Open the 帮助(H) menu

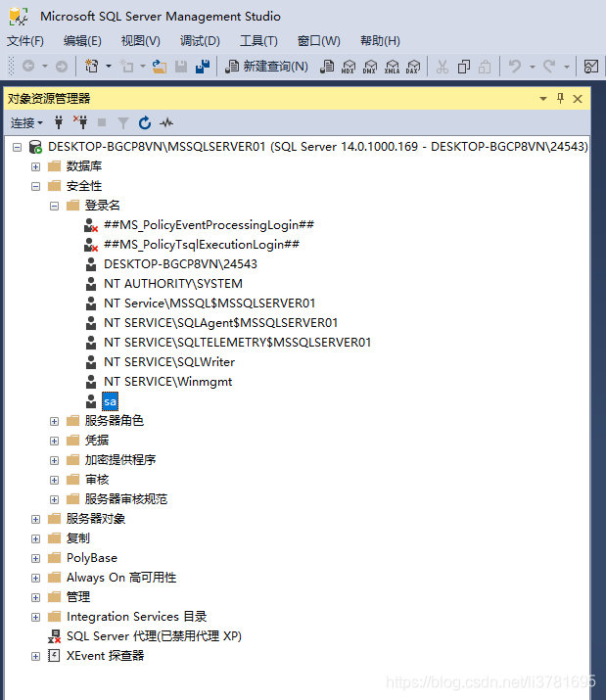click(380, 41)
